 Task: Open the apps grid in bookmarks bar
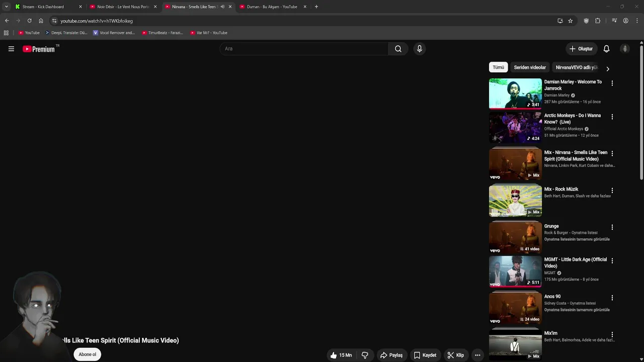pos(6,33)
